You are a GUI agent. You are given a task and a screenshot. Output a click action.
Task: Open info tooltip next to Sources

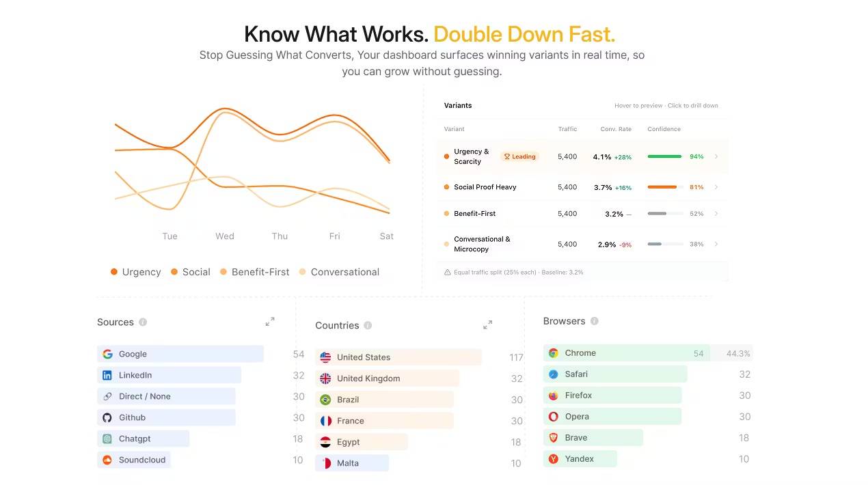[x=143, y=322]
